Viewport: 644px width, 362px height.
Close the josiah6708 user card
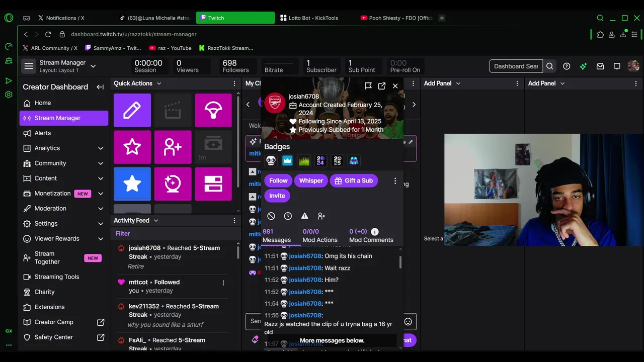tap(395, 86)
